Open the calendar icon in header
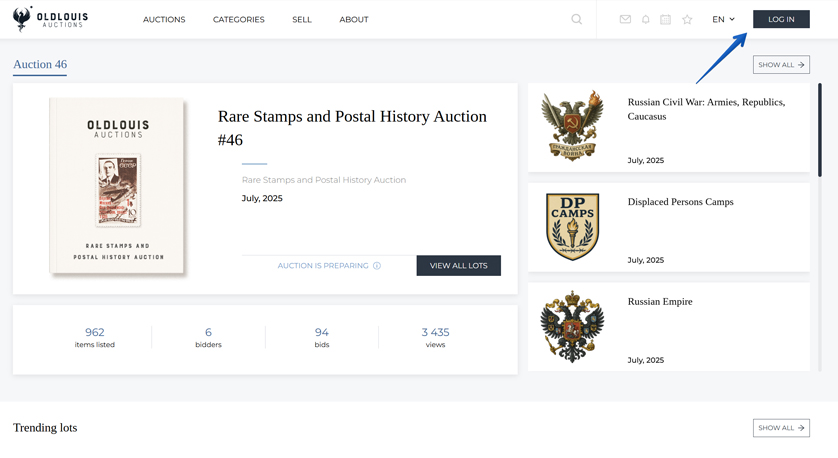The width and height of the screenshot is (838, 458). pos(665,19)
